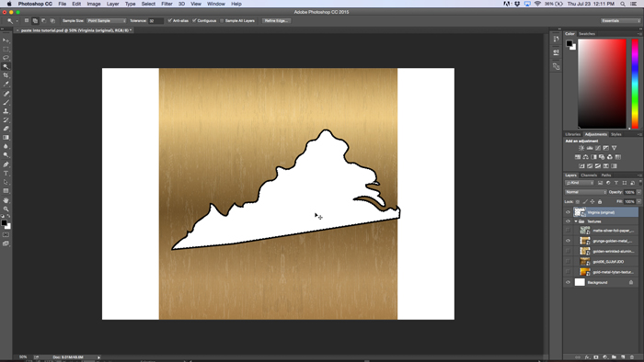644x362 pixels.
Task: Select the Hand tool
Action: [x=6, y=200]
